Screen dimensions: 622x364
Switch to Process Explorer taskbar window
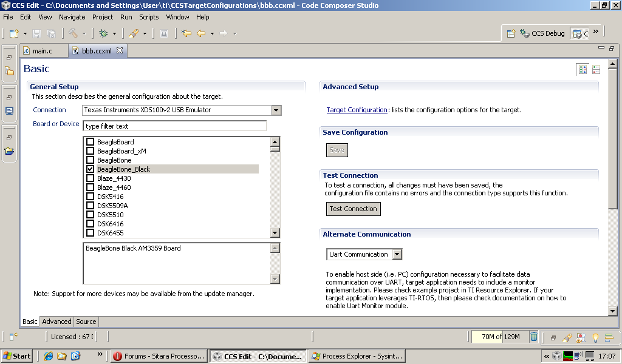(357, 356)
